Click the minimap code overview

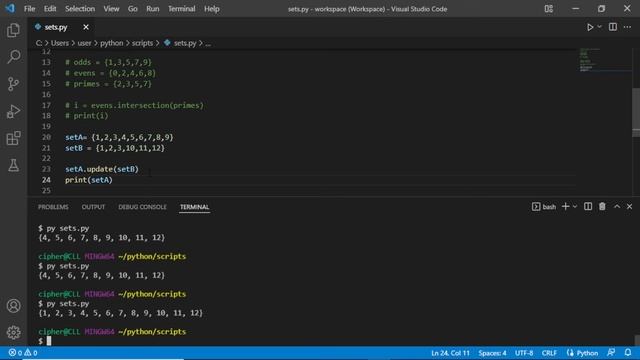pos(605,60)
